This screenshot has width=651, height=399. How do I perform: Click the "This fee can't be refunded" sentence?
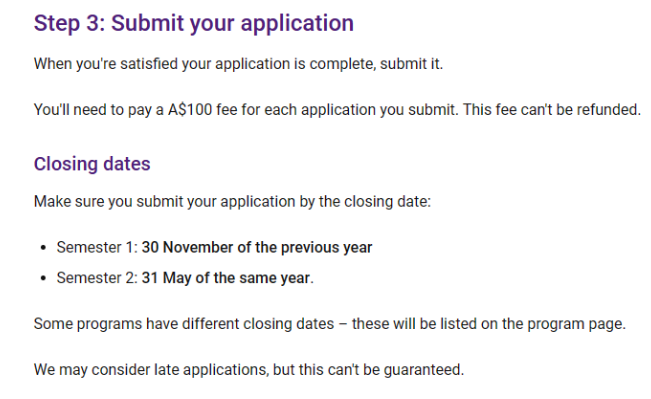(x=552, y=110)
